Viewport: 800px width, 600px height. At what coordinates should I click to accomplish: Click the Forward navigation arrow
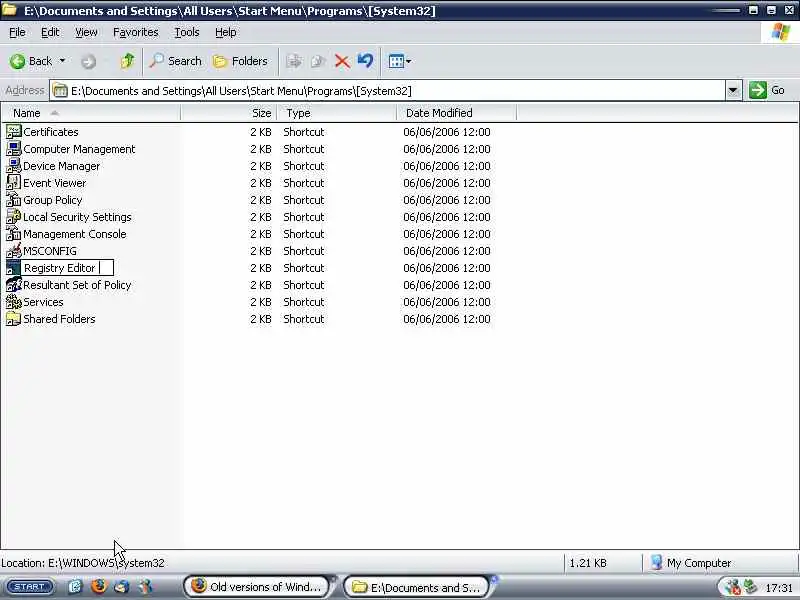(88, 62)
